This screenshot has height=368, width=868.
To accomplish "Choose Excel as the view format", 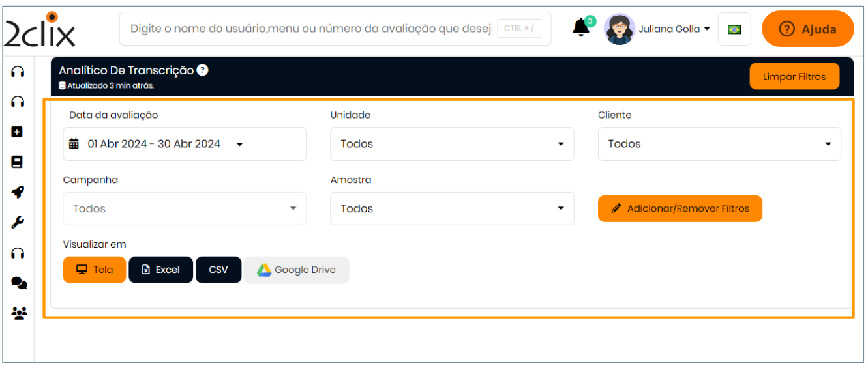I will (x=161, y=270).
